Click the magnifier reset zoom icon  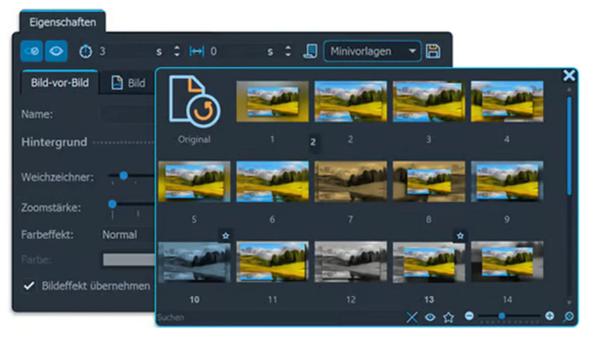pyautogui.click(x=568, y=317)
